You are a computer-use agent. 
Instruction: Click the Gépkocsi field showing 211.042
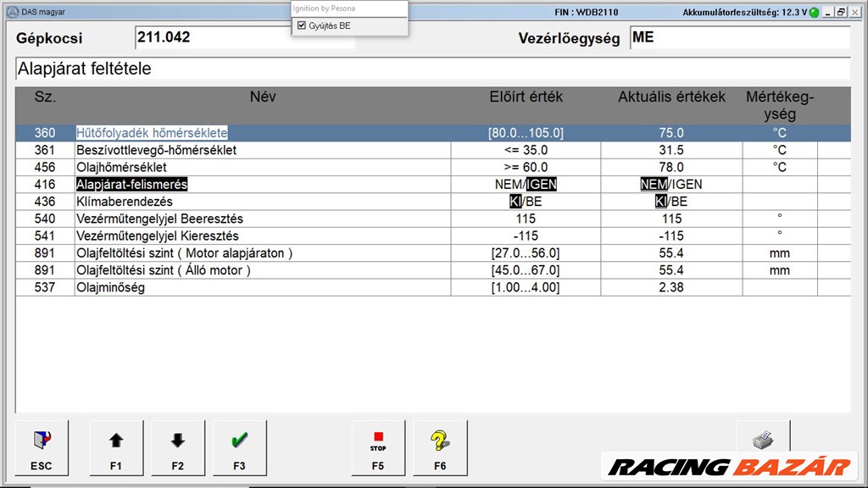pos(244,38)
